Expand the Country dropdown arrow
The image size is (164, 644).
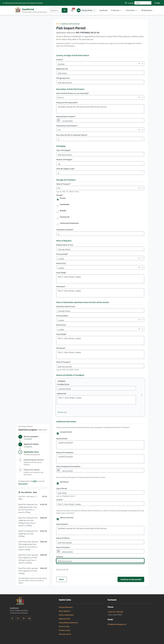143,64
